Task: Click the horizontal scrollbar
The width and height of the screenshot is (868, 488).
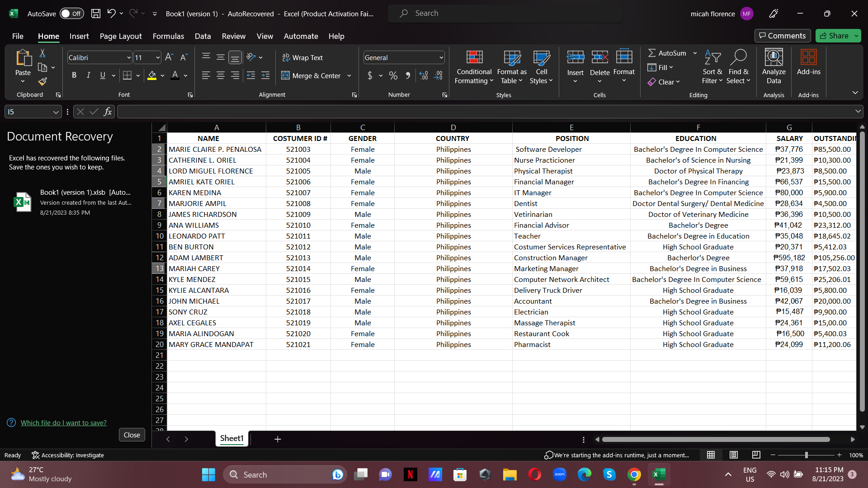Action: click(716, 439)
